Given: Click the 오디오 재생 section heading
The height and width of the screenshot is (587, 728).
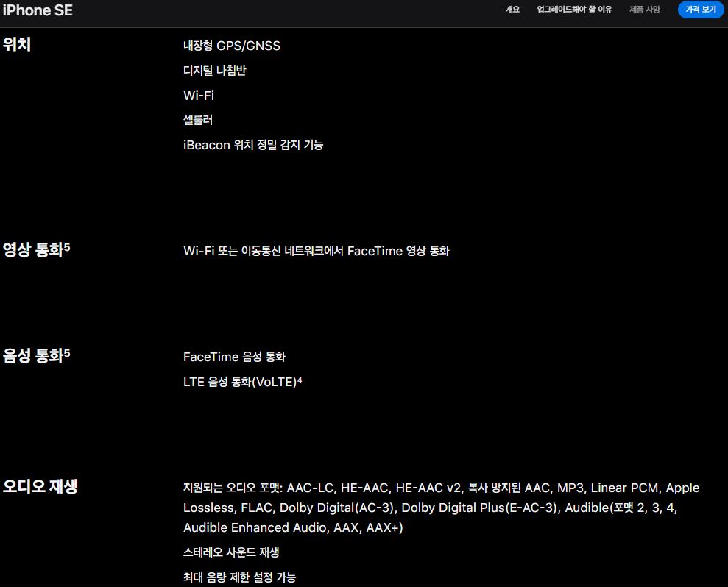Looking at the screenshot, I should coord(40,486).
